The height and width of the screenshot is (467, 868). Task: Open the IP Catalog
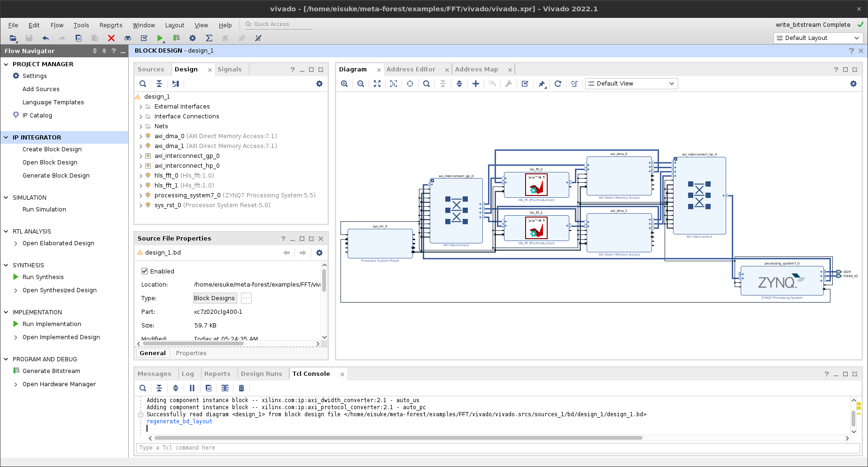(x=37, y=116)
